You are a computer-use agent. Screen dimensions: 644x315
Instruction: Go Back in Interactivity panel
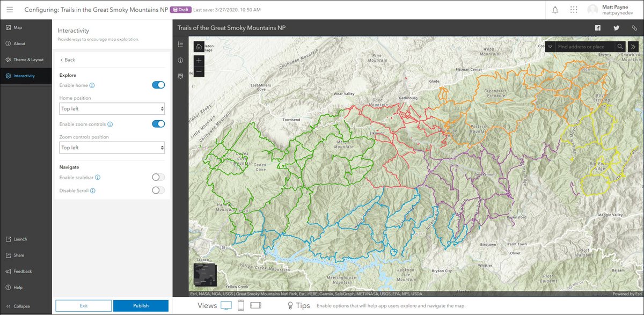[68, 60]
